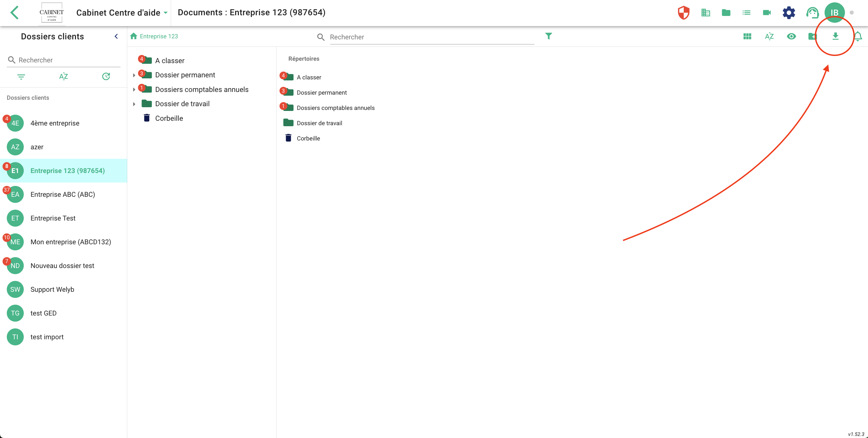Download documents using the download icon
Viewport: 868px width, 438px height.
(835, 36)
